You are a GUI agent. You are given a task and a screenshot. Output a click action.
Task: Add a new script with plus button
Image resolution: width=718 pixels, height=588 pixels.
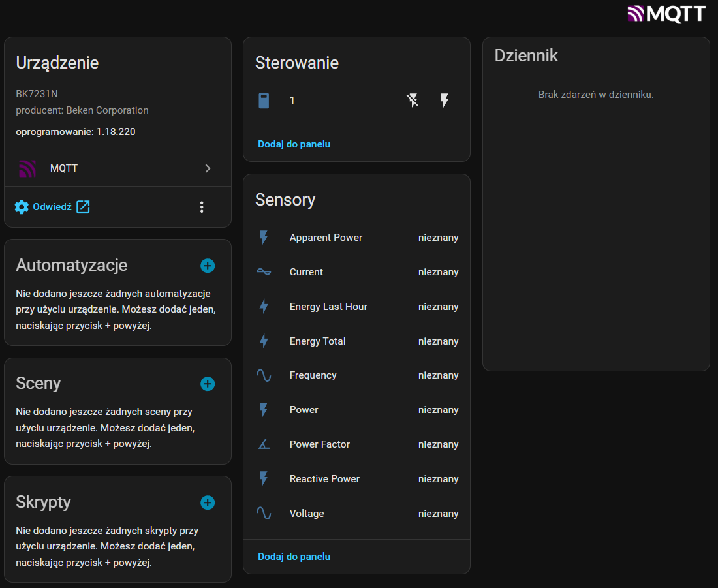click(x=208, y=503)
